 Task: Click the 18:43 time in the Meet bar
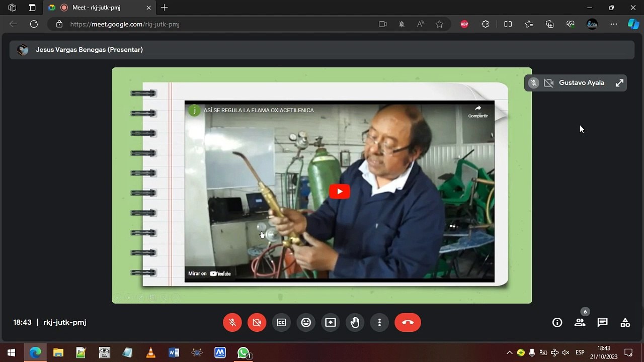point(22,322)
